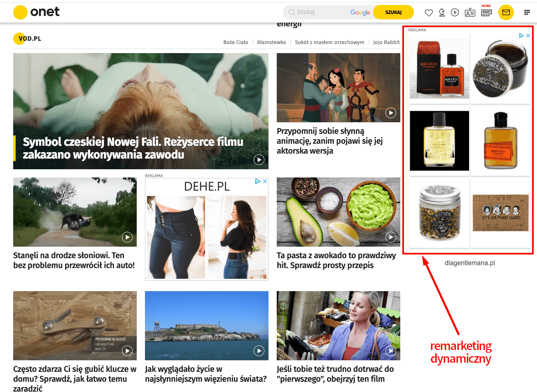This screenshot has height=392, width=537.
Task: Open mail with yellow envelope icon
Action: (x=506, y=12)
